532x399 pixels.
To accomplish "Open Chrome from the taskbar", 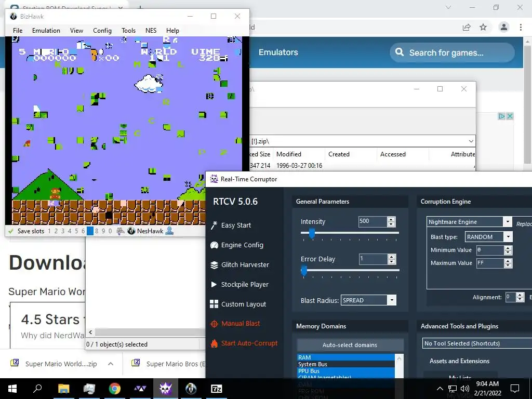I will (114, 389).
